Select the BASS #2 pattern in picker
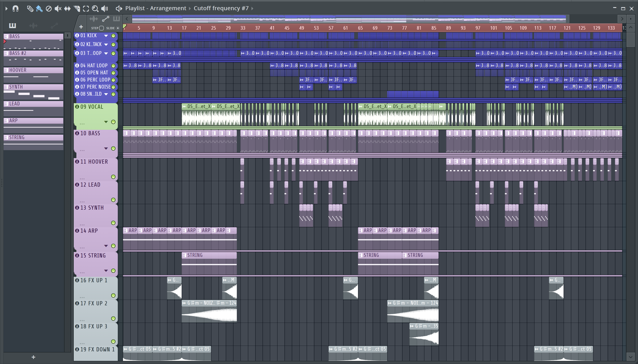 (33, 58)
